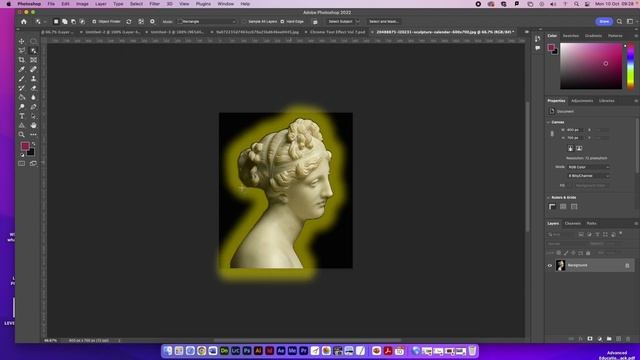Set canvas orientation to landscape
Screen dimensions: 640x360
pos(579,149)
